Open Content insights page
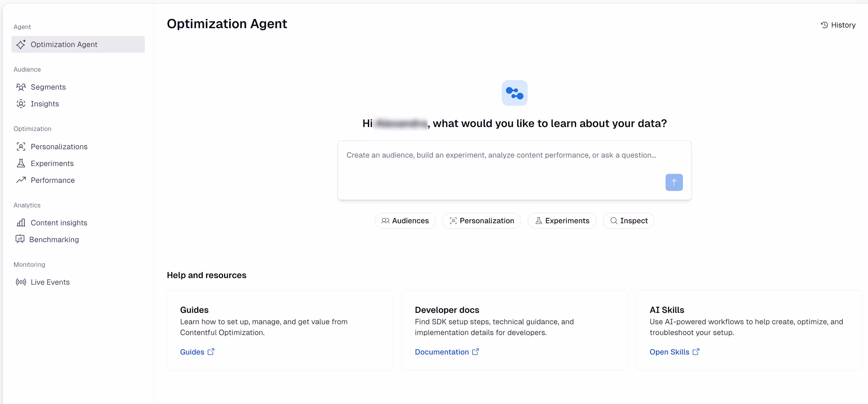 click(78, 223)
